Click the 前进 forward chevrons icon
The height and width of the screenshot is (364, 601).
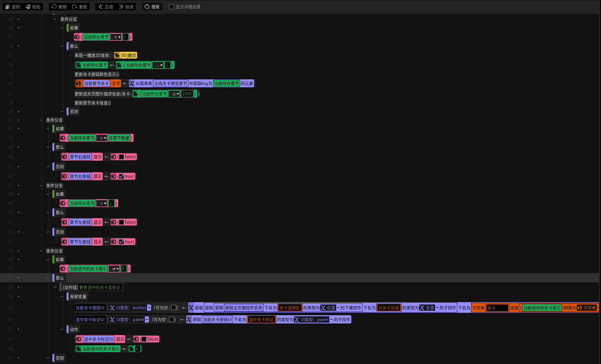click(121, 7)
